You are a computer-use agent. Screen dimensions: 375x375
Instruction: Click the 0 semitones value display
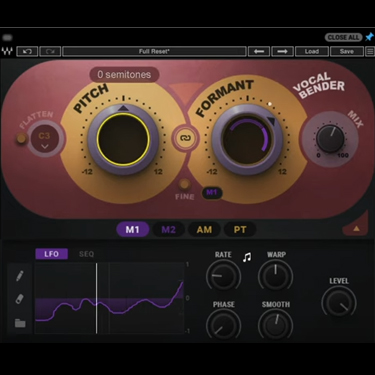(x=124, y=75)
